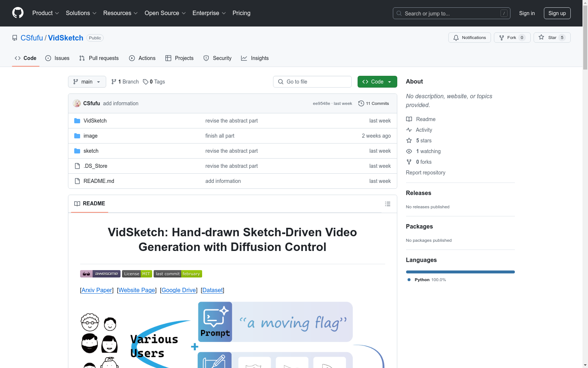Click the License MIT badge
Viewport: 588px width, 368px height.
[x=137, y=274]
